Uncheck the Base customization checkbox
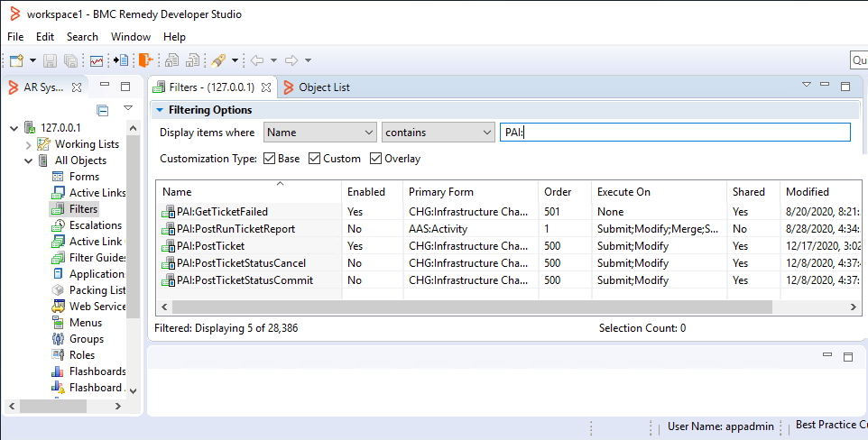The width and height of the screenshot is (868, 440). [x=270, y=159]
